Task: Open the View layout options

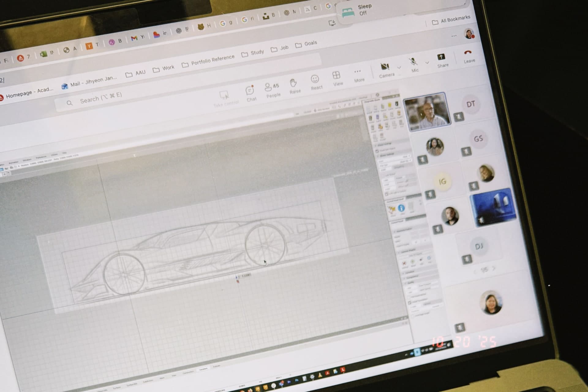Action: pyautogui.click(x=337, y=79)
